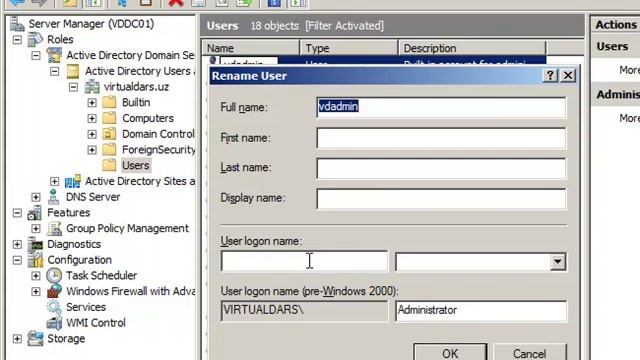The width and height of the screenshot is (640, 360).
Task: Confirm rename with the OK button
Action: tap(450, 352)
